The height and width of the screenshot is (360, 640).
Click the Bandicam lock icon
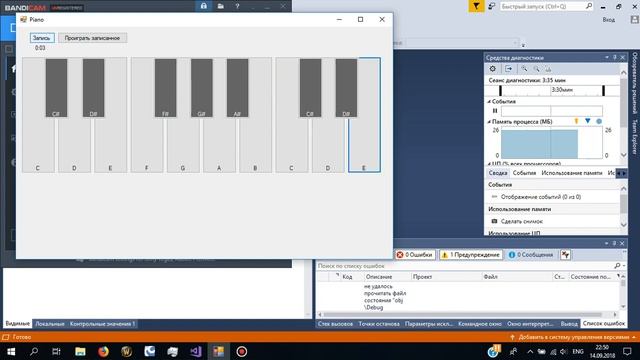(x=204, y=6)
